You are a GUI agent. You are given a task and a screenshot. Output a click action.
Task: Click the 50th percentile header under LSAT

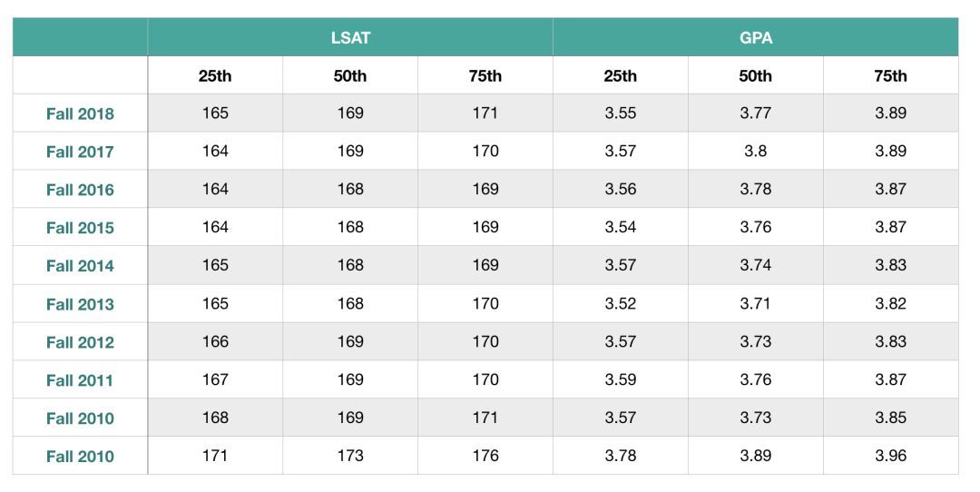point(350,76)
